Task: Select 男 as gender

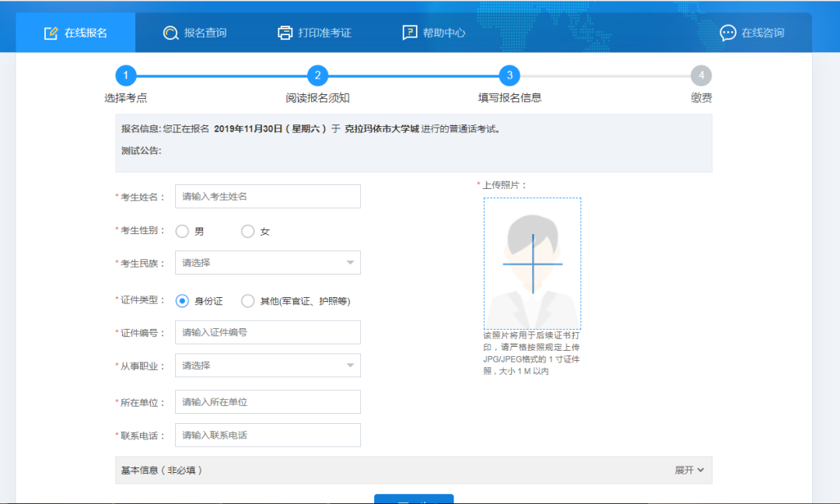Action: [183, 231]
